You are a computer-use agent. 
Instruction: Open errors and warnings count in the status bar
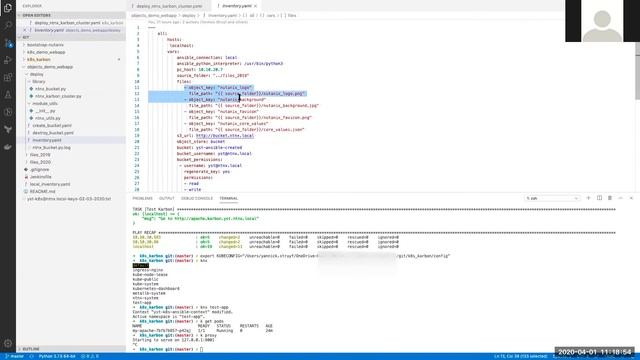coord(89,356)
